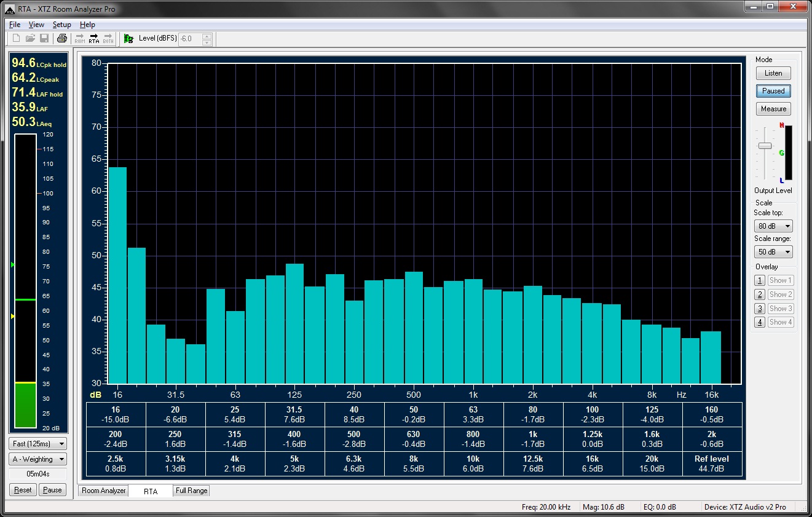Open the Setup menu
Screen dimensions: 812x517
pyautogui.click(x=61, y=25)
